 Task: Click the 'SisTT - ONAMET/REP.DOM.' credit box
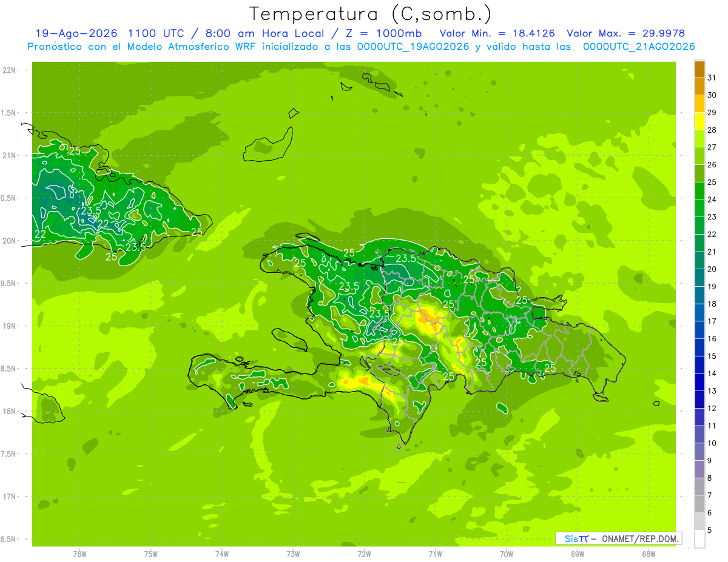pyautogui.click(x=618, y=538)
